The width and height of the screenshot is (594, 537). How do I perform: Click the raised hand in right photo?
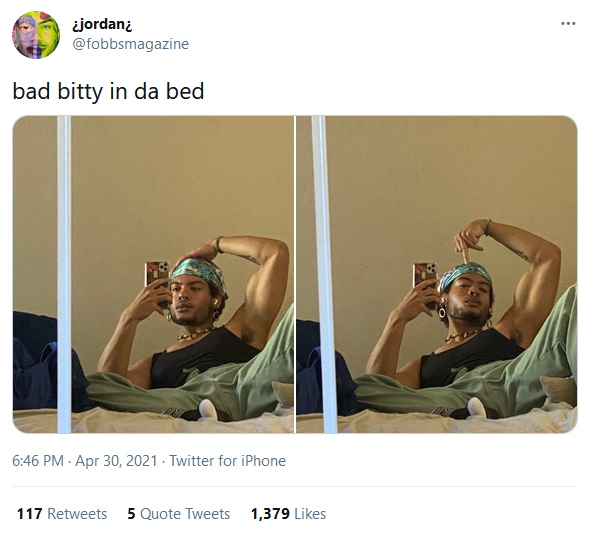click(470, 240)
